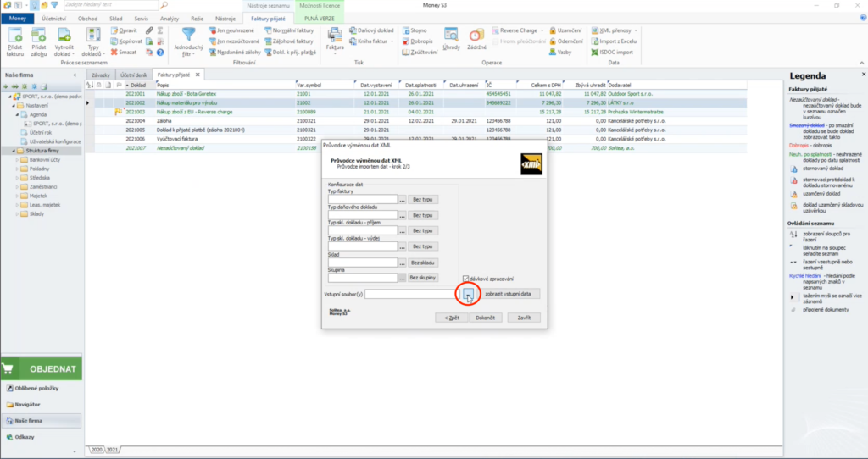This screenshot has width=868, height=459.
Task: Click the Přidat fakturu ribbon icon
Action: point(15,41)
